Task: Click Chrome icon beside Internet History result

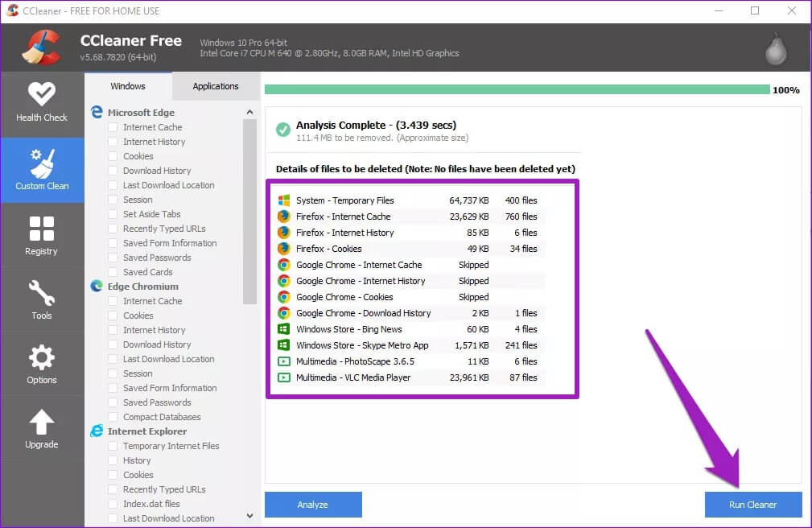Action: click(x=284, y=280)
